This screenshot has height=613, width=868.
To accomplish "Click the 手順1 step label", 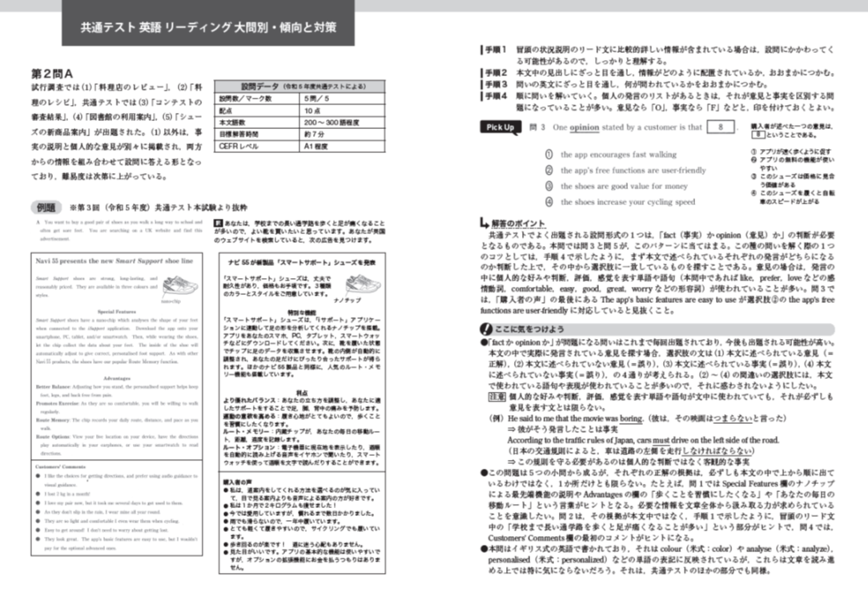I will click(494, 50).
